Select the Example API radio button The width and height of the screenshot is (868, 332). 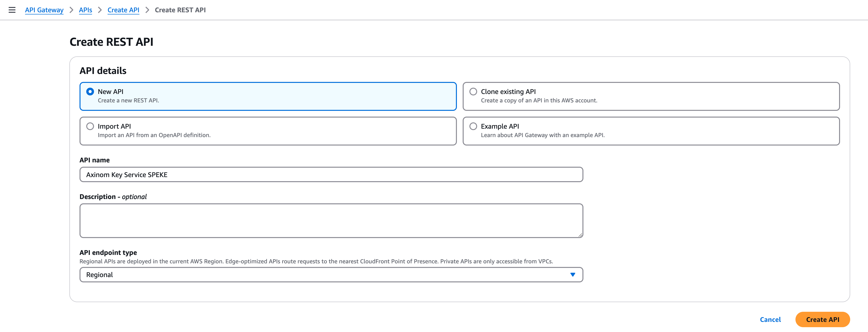(x=473, y=126)
